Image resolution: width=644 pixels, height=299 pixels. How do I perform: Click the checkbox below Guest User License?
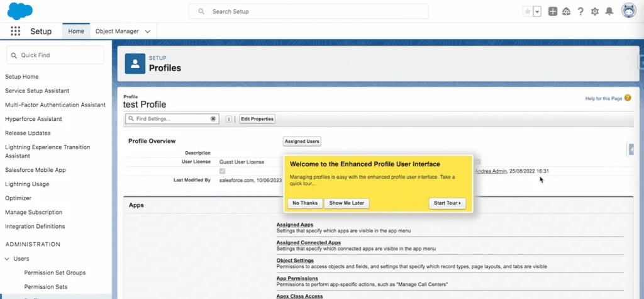[x=222, y=171]
